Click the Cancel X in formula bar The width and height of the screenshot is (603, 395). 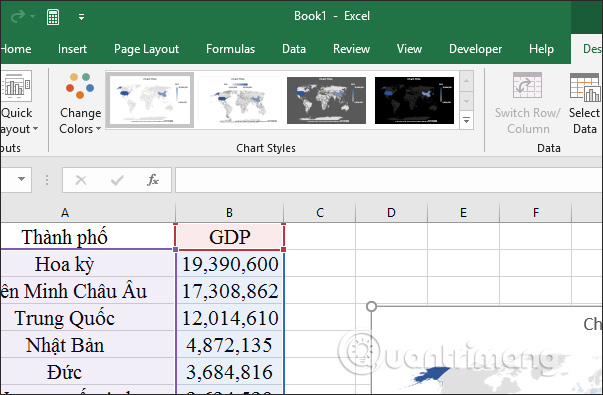[81, 180]
